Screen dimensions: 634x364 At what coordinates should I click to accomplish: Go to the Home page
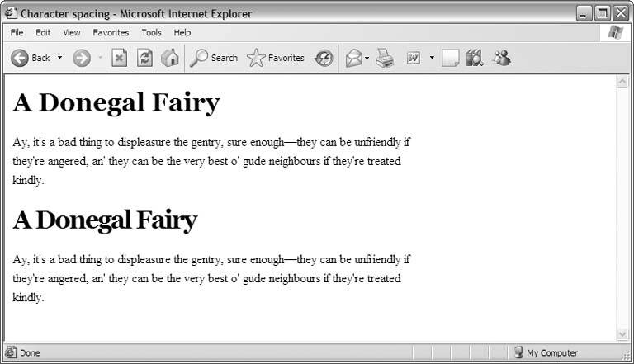click(x=170, y=58)
